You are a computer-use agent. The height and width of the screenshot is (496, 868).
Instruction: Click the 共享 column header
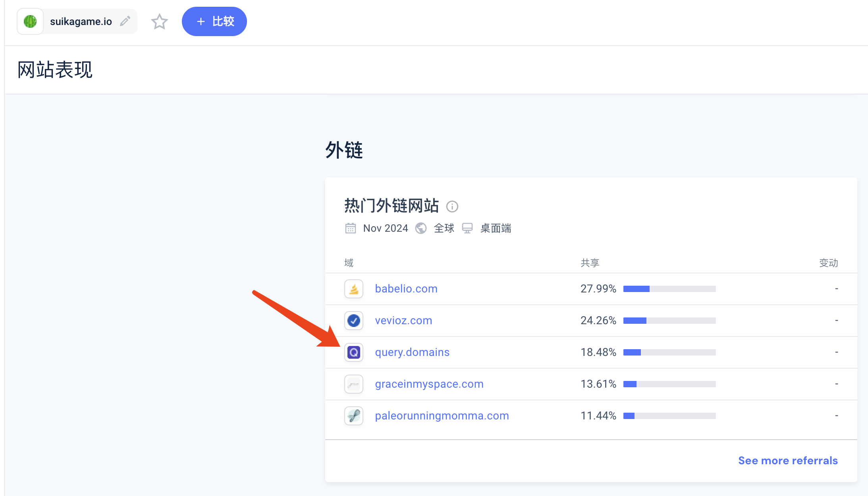point(590,263)
